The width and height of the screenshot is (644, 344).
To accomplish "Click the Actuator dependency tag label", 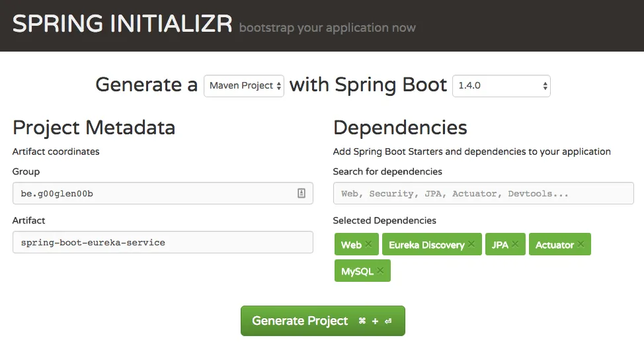I will (x=554, y=245).
